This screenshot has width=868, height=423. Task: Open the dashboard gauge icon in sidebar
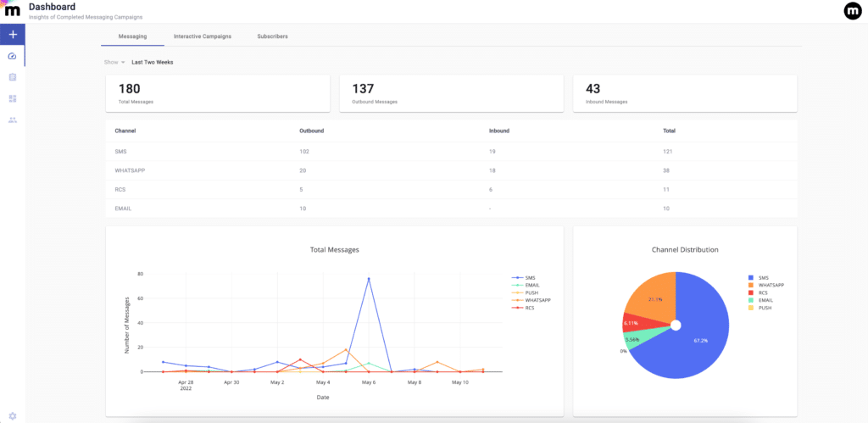13,57
